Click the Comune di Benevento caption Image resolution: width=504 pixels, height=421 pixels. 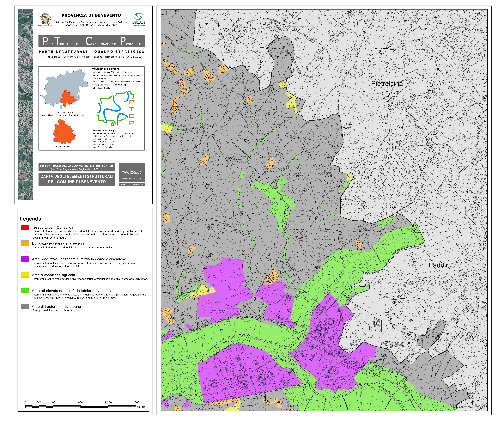[64, 147]
